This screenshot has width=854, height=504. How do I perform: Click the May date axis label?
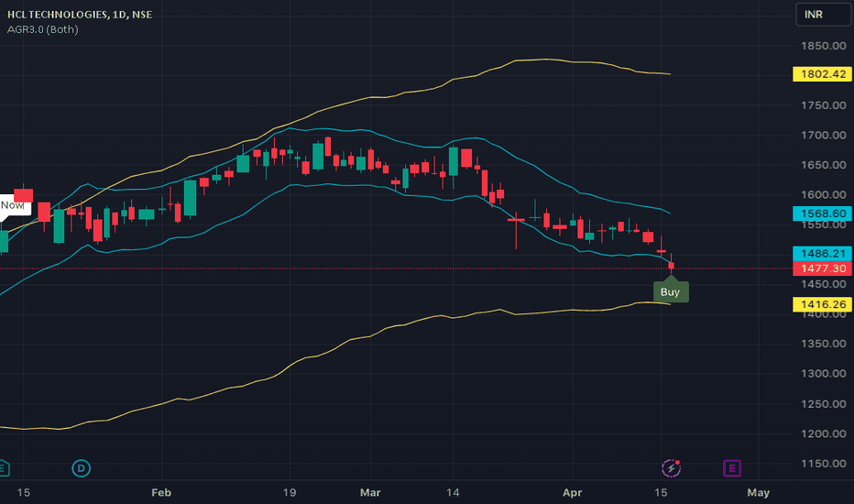758,493
